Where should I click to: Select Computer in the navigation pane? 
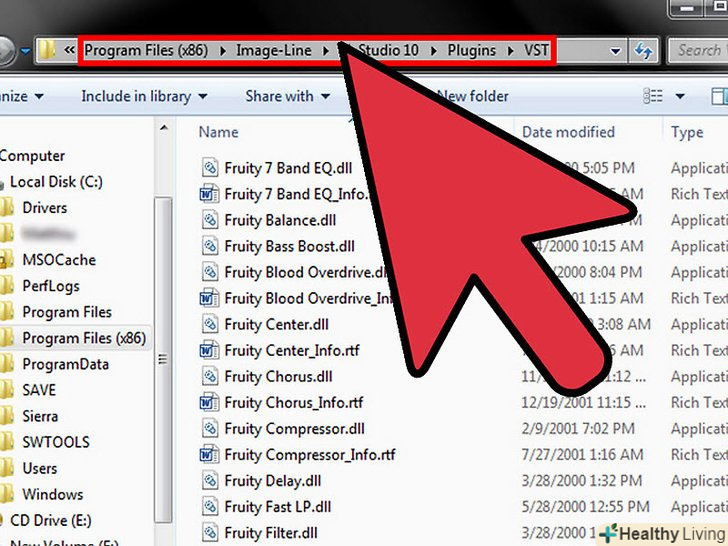coord(32,156)
